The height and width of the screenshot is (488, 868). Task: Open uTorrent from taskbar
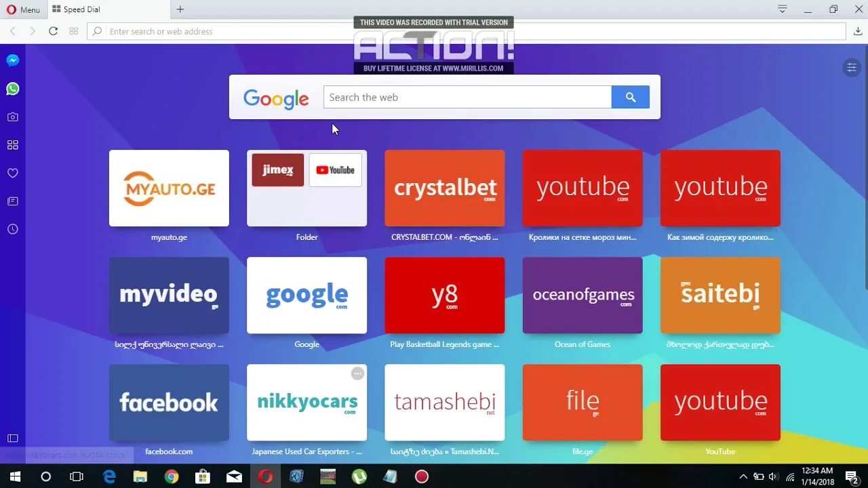point(359,476)
